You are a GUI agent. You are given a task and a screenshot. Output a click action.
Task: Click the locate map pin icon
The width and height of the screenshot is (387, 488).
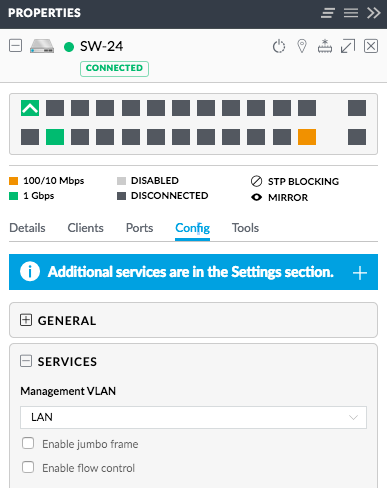pyautogui.click(x=302, y=46)
